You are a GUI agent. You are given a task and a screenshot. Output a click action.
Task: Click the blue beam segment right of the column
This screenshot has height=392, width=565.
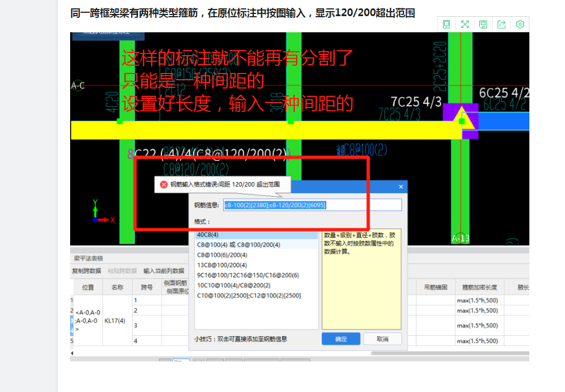[x=504, y=121]
